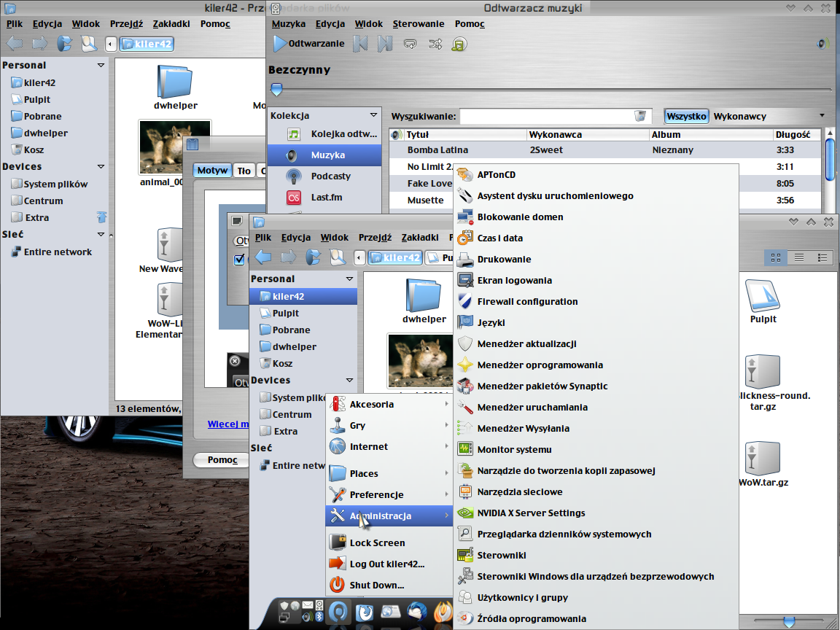The width and height of the screenshot is (840, 630).
Task: Click the green music note browser icon
Action: [x=459, y=44]
